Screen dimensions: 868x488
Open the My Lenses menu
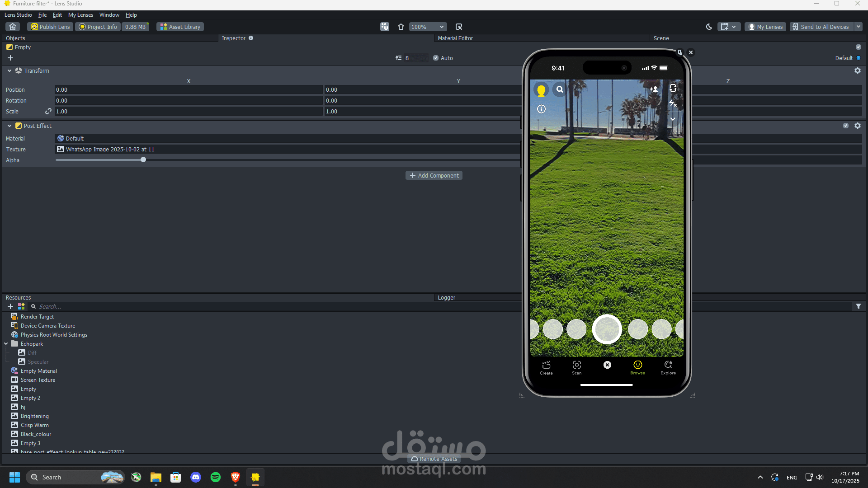coord(80,15)
